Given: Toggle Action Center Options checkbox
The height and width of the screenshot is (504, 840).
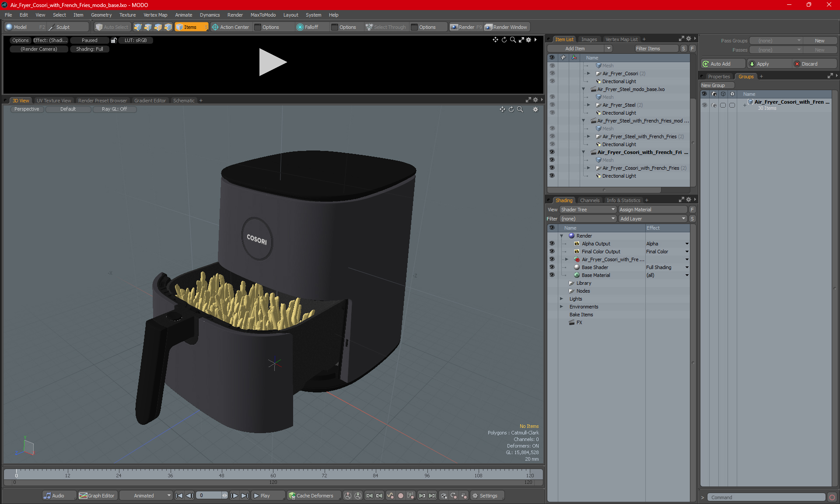Looking at the screenshot, I should [x=258, y=27].
